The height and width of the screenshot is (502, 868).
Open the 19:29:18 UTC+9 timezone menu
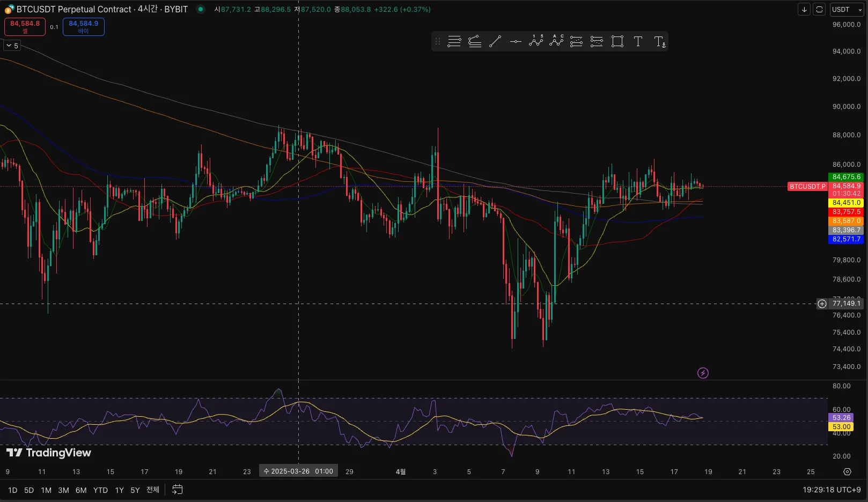[832, 490]
